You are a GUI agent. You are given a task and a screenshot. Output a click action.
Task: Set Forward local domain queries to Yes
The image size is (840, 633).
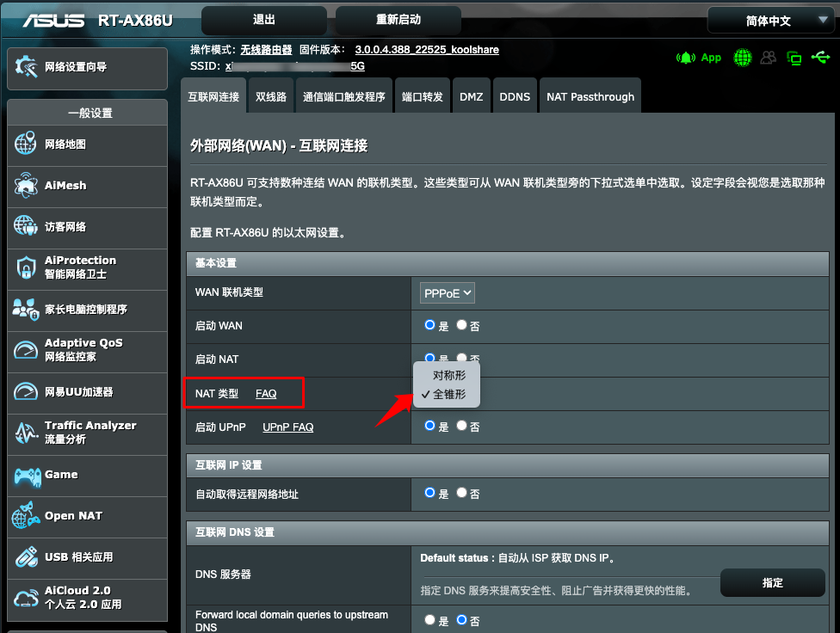[x=429, y=620]
